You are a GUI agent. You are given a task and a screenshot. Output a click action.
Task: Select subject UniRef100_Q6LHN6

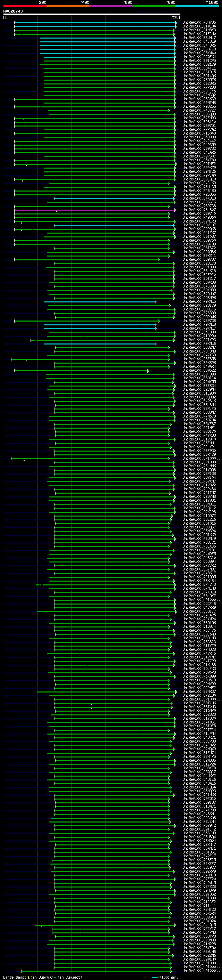coord(199,467)
